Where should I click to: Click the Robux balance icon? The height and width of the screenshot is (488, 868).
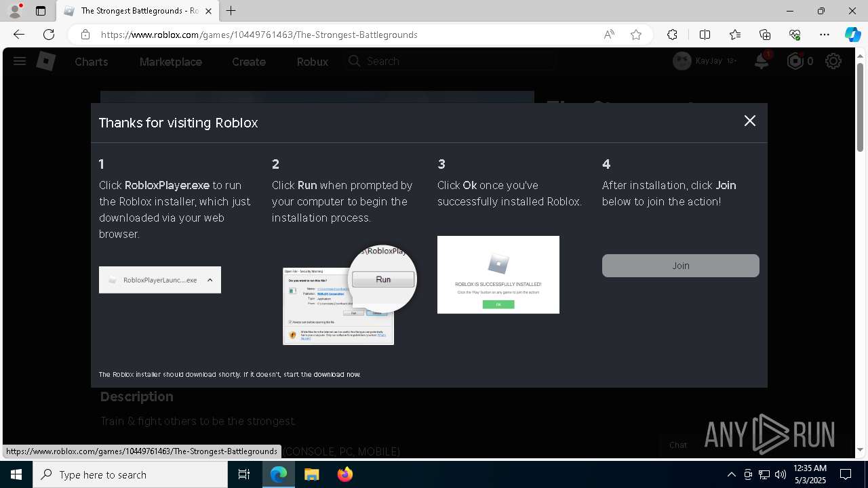click(x=795, y=61)
